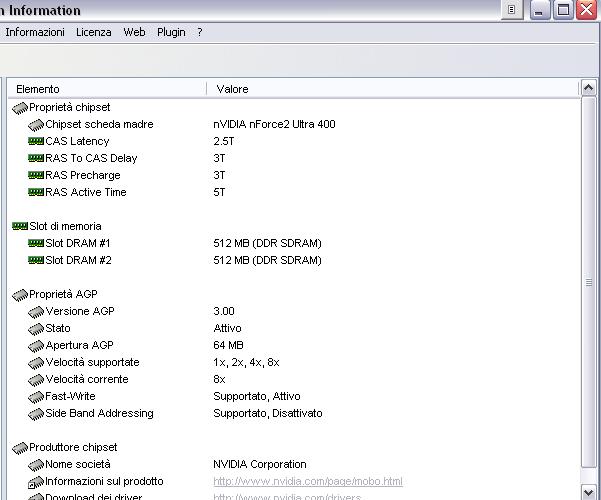Select the 'Supportato, Attivo' value

point(257,396)
